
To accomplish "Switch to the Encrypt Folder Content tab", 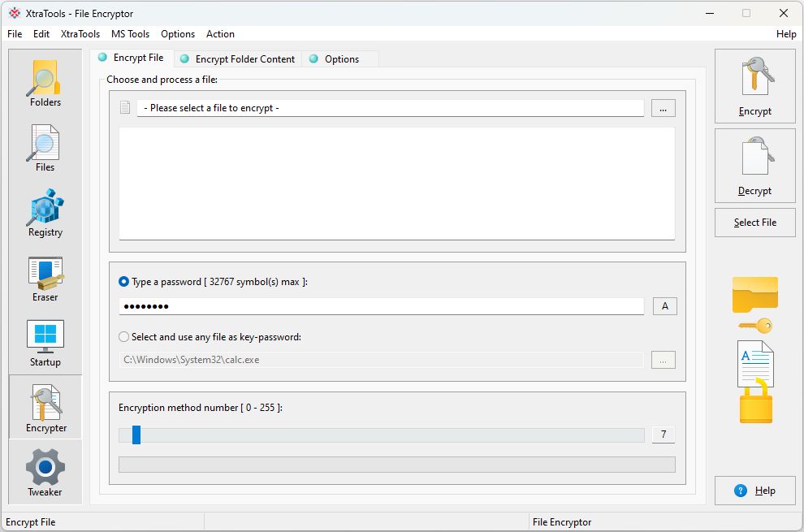I will (x=244, y=59).
